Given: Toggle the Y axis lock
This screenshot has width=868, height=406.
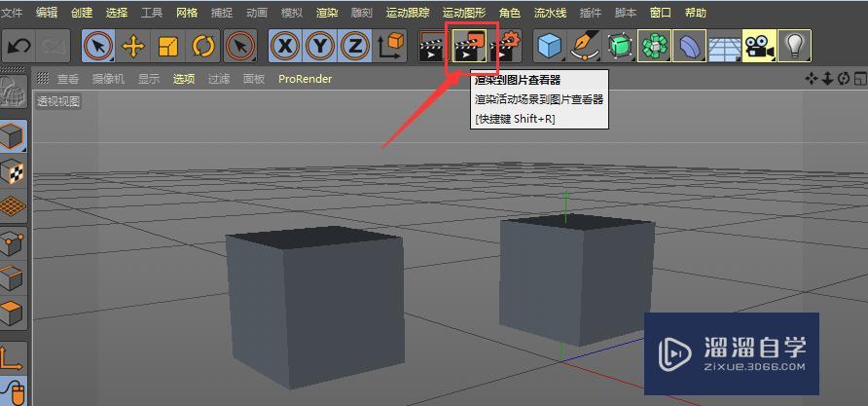Looking at the screenshot, I should pyautogui.click(x=320, y=46).
